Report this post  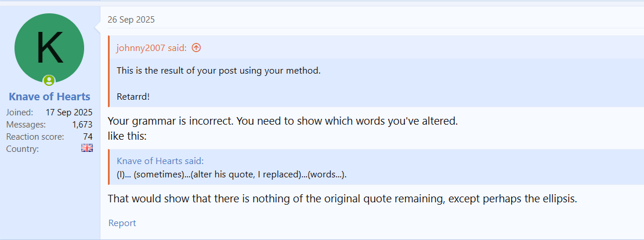[x=122, y=223]
